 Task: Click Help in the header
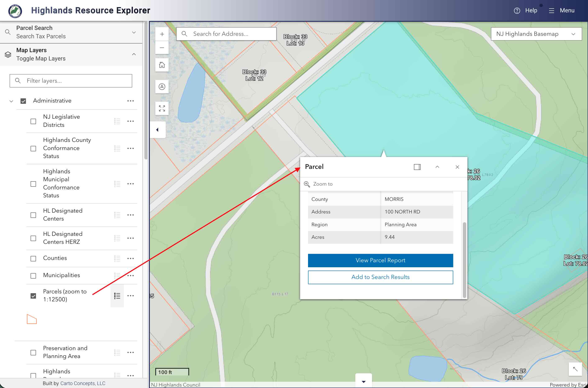pyautogui.click(x=527, y=10)
